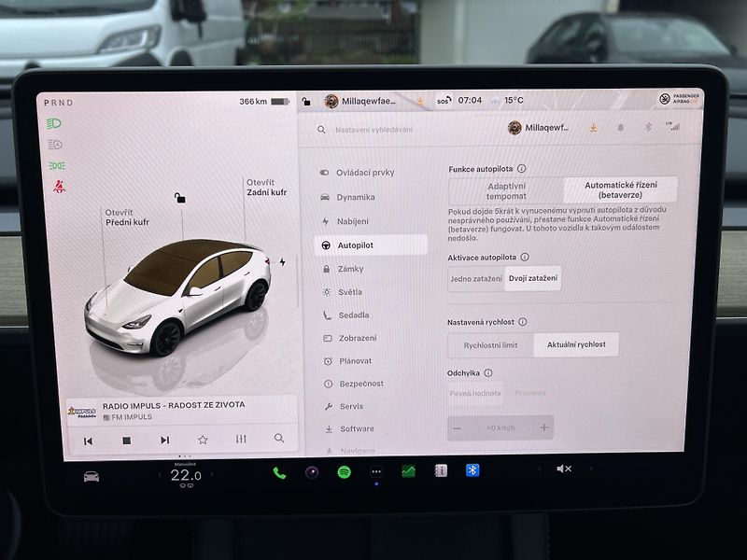
Task: Tap the green parking lights indicator icon
Action: tap(57, 165)
